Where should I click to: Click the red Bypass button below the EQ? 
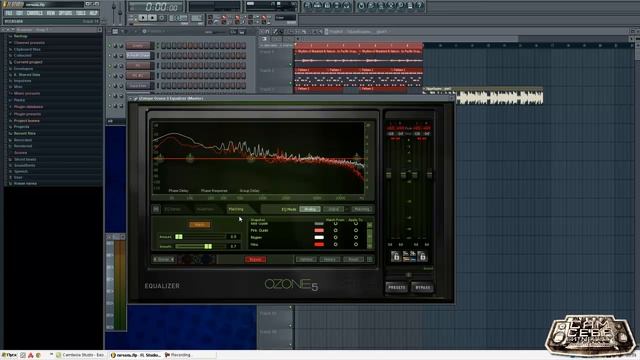[256, 260]
